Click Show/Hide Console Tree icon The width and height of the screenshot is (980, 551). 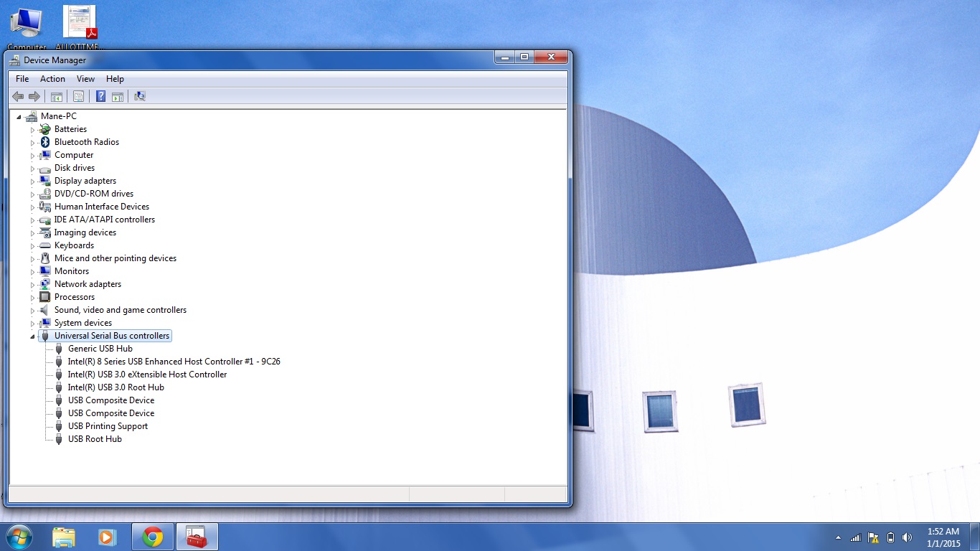coord(57,96)
